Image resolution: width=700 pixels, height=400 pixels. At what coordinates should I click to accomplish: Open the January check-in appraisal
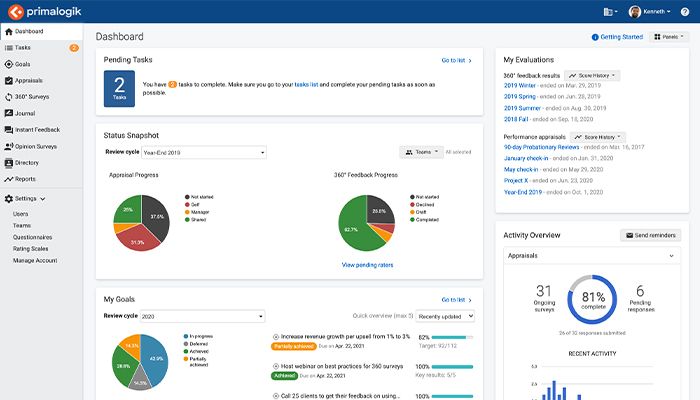(526, 158)
